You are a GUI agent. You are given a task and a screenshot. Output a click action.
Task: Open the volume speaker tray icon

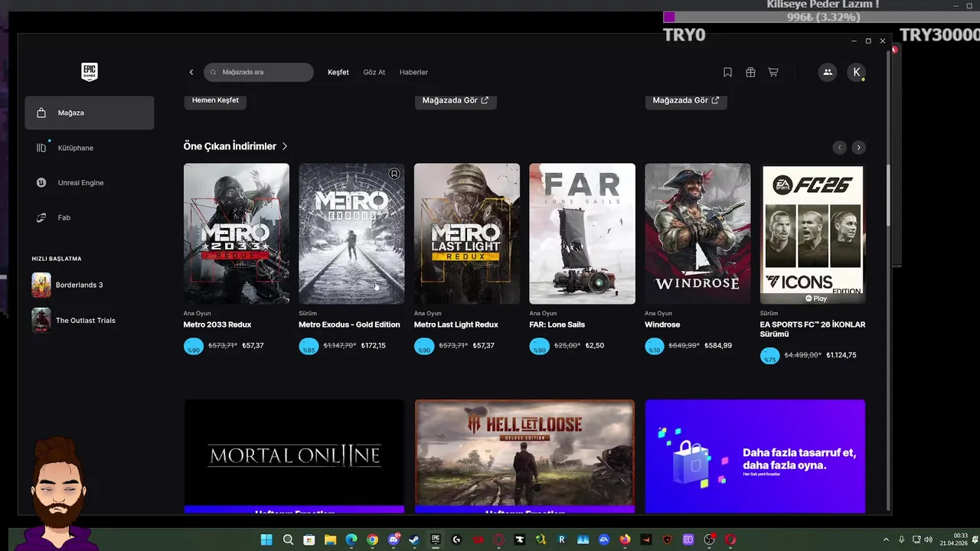coord(928,540)
